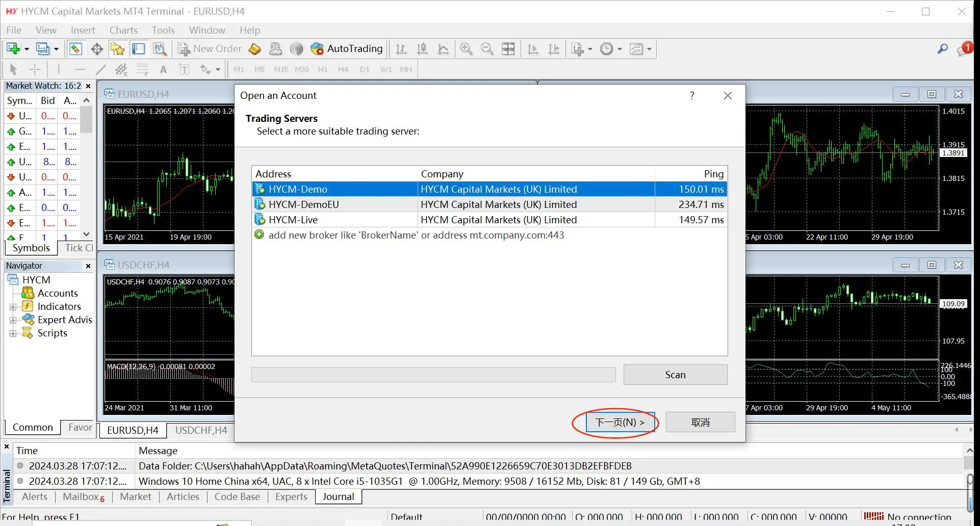Select the HYCM-DemoEU server row
The image size is (980, 526).
(489, 204)
